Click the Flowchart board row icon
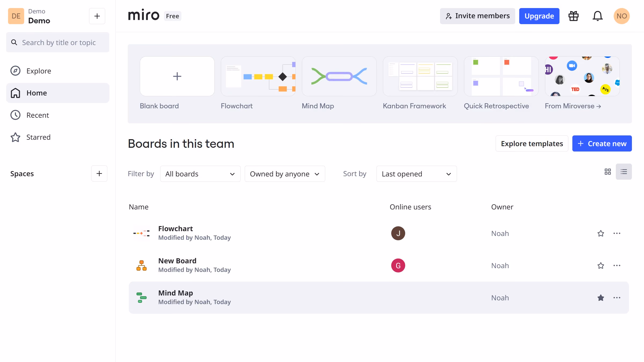Image resolution: width=644 pixels, height=362 pixels. pos(142,233)
